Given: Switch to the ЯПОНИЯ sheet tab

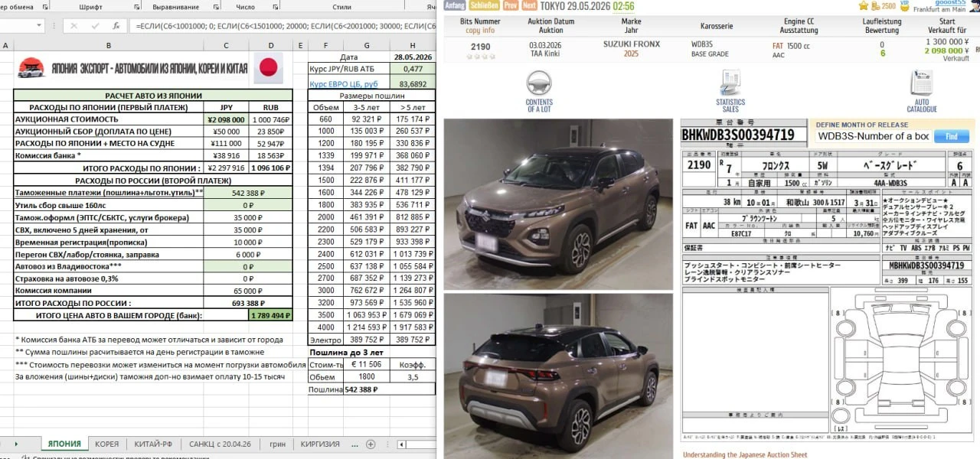Looking at the screenshot, I should tap(64, 444).
